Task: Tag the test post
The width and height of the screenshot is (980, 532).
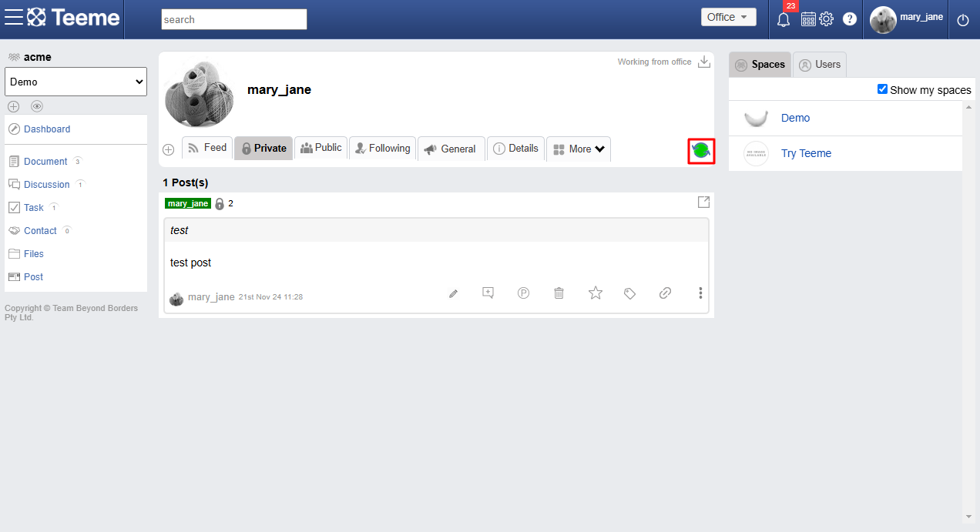Action: point(629,293)
